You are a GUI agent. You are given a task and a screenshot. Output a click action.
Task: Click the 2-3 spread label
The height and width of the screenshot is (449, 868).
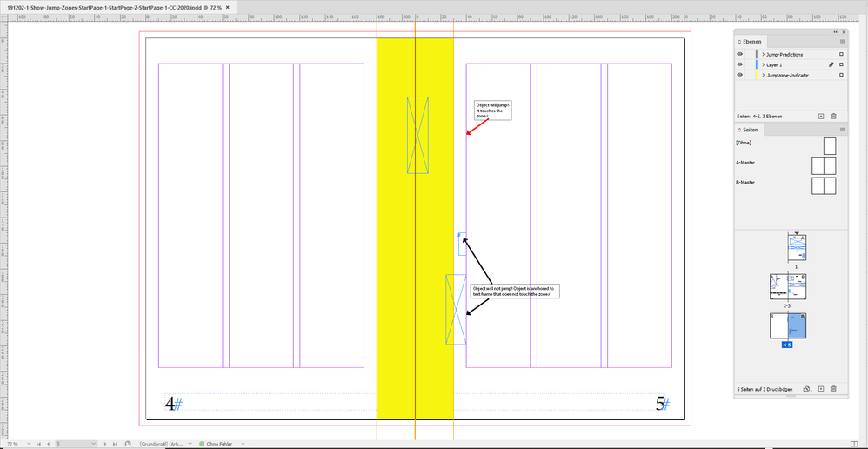coord(788,305)
